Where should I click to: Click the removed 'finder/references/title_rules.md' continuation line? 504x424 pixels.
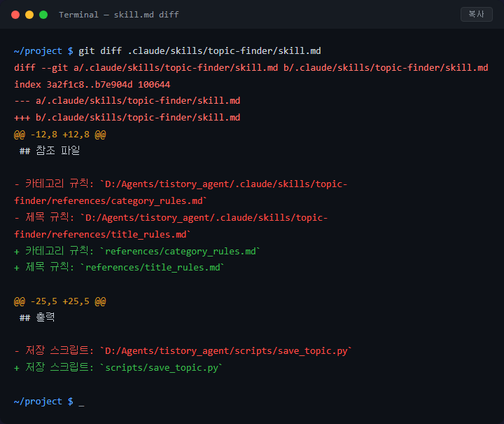point(102,234)
